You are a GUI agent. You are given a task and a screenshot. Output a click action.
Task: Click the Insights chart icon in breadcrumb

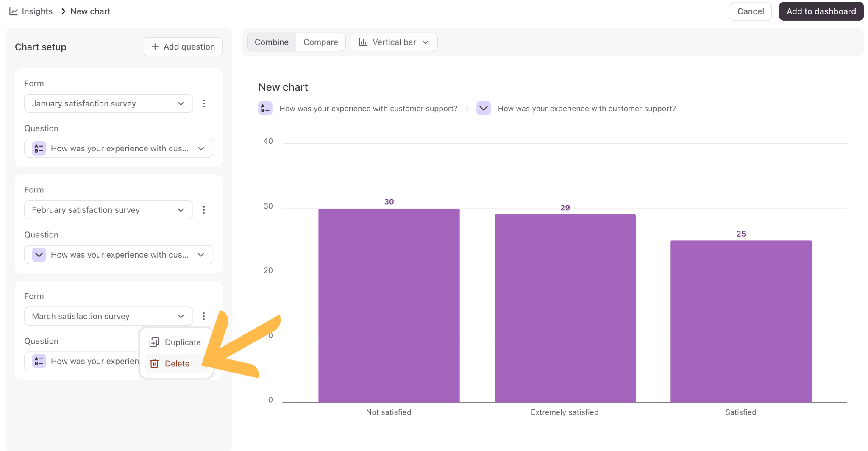[x=14, y=11]
